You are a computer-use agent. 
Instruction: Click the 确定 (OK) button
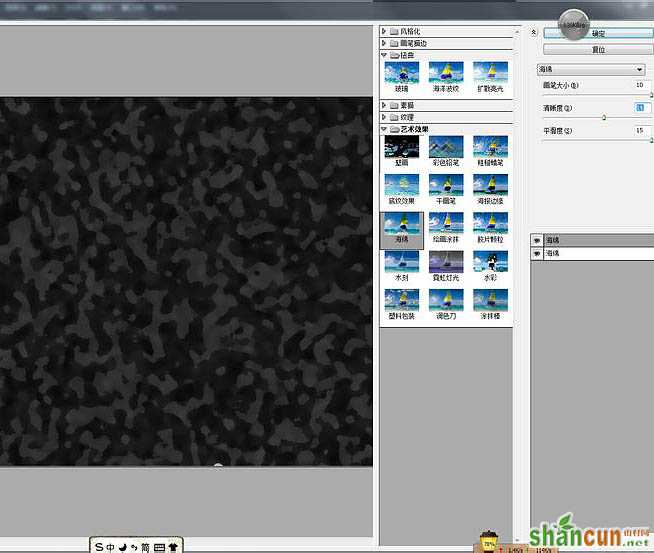[x=599, y=33]
